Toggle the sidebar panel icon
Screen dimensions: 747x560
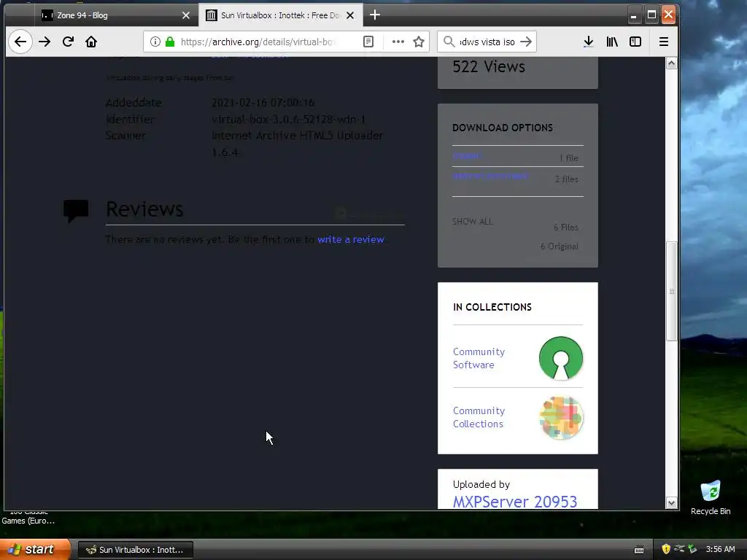coord(635,42)
